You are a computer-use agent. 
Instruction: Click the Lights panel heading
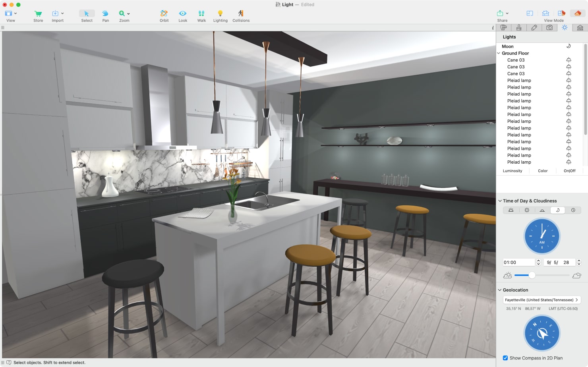tap(509, 37)
